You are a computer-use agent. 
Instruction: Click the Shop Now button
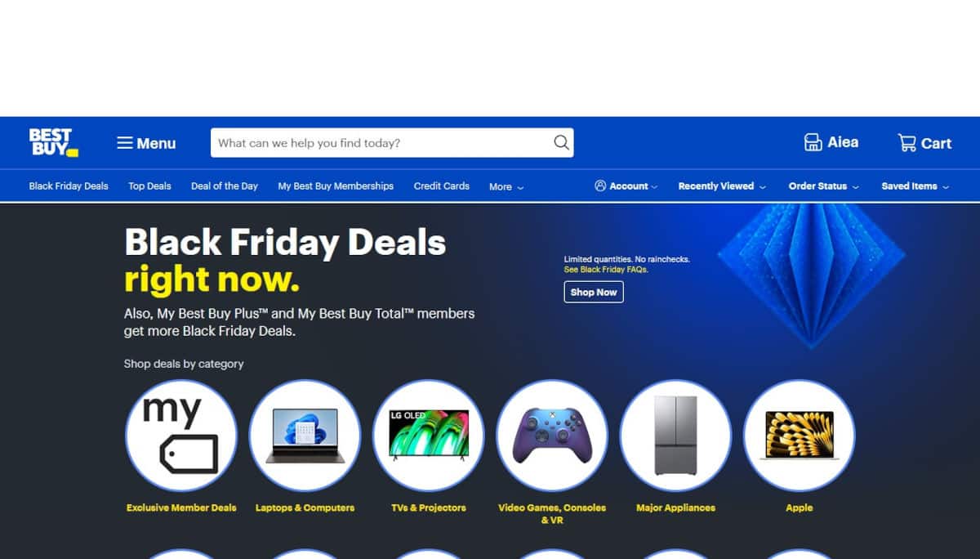[594, 292]
